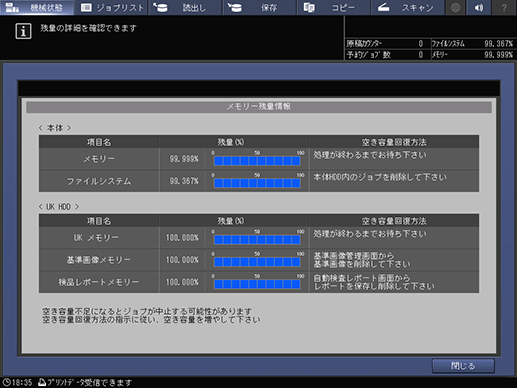Select the 保存 tab
Image resolution: width=517 pixels, height=388 pixels.
[259, 7]
